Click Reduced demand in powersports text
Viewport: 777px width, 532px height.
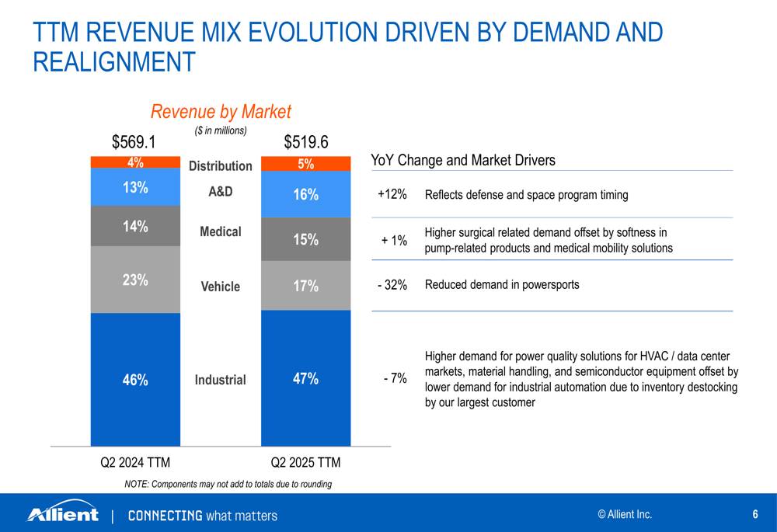point(502,285)
